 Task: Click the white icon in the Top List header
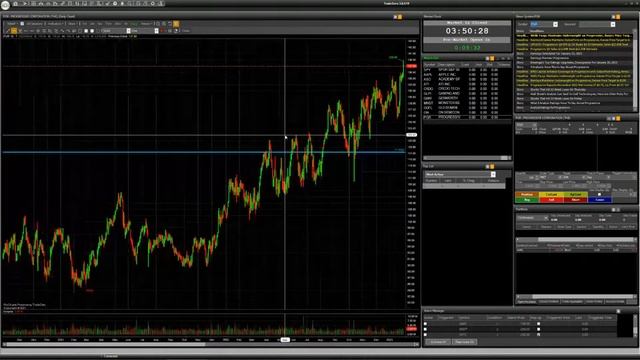487,167
